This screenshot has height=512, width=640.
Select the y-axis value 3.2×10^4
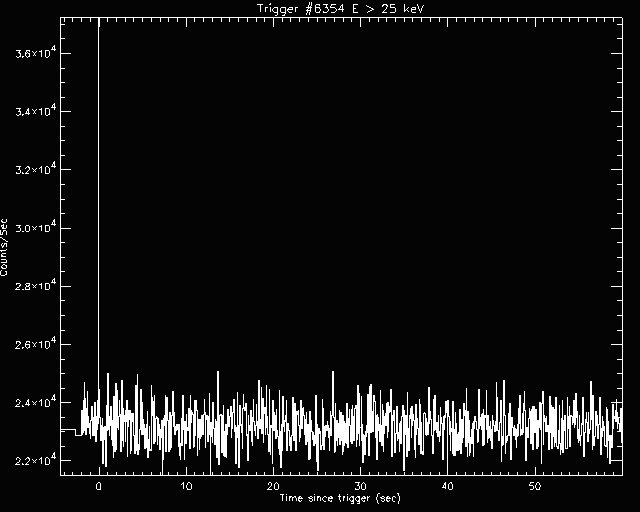(36, 169)
